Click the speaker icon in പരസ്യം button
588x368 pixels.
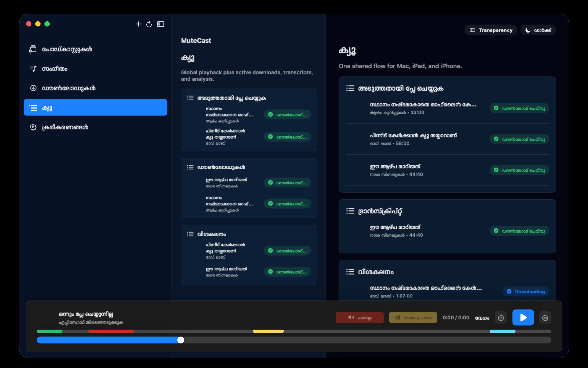tap(351, 317)
